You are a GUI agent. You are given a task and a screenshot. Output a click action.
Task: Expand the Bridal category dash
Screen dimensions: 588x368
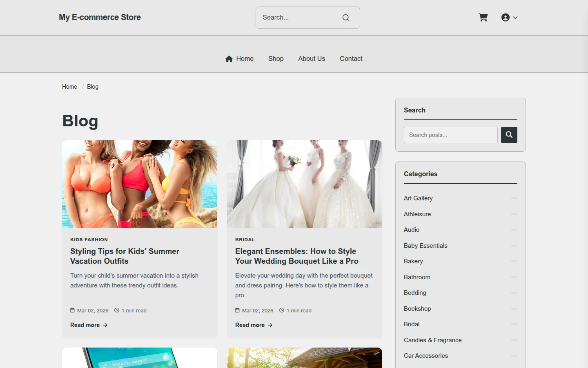(514, 324)
